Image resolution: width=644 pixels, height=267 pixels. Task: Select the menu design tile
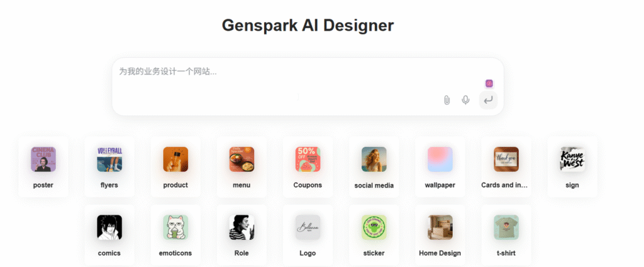click(241, 167)
